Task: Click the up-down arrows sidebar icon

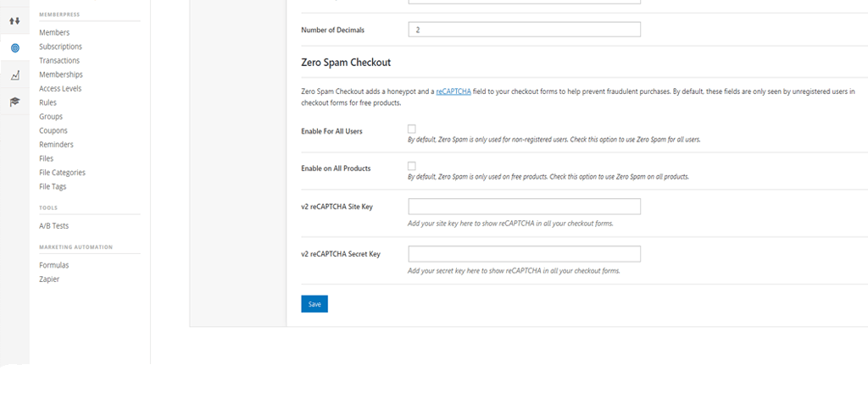Action: point(14,20)
